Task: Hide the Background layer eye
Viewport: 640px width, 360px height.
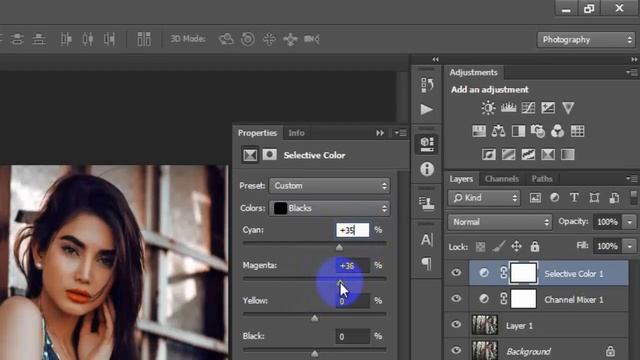Action: click(x=456, y=350)
